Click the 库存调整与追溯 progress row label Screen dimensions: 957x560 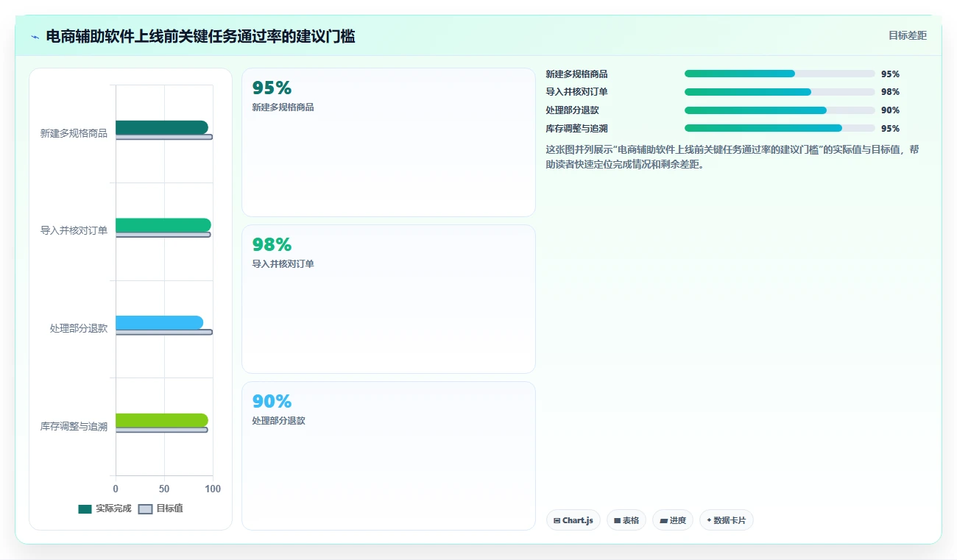[577, 128]
